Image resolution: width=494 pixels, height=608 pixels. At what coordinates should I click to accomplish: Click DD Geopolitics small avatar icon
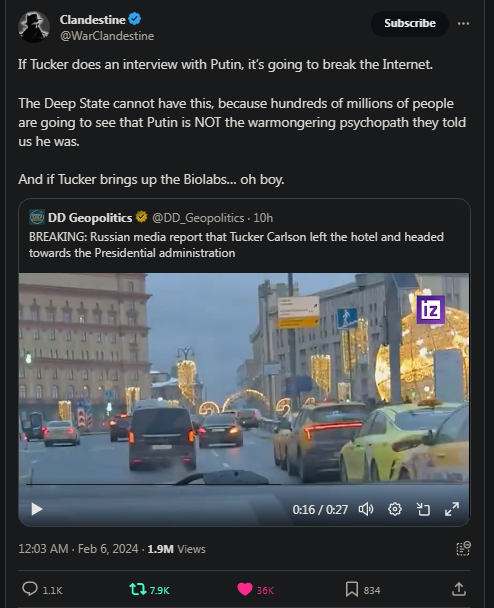[x=37, y=217]
